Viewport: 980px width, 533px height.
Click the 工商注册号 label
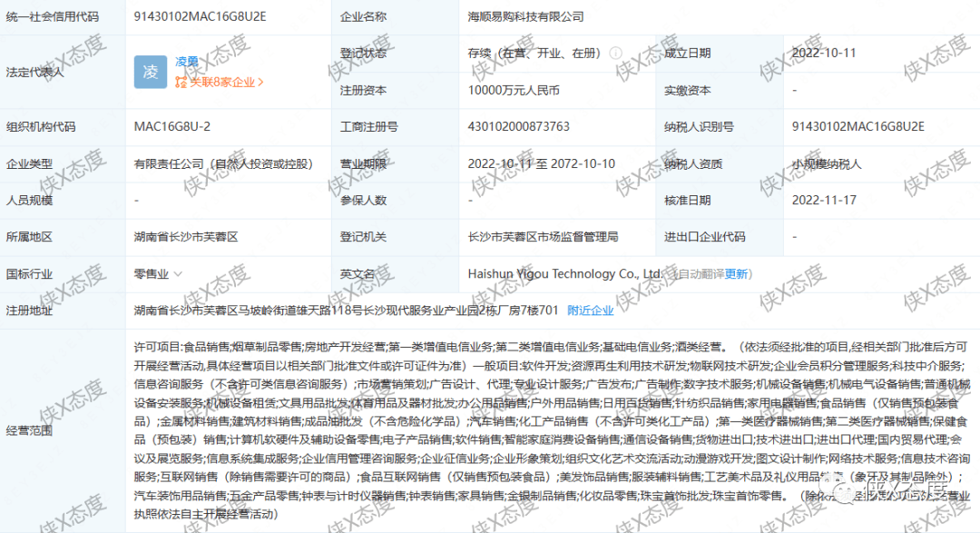click(368, 126)
